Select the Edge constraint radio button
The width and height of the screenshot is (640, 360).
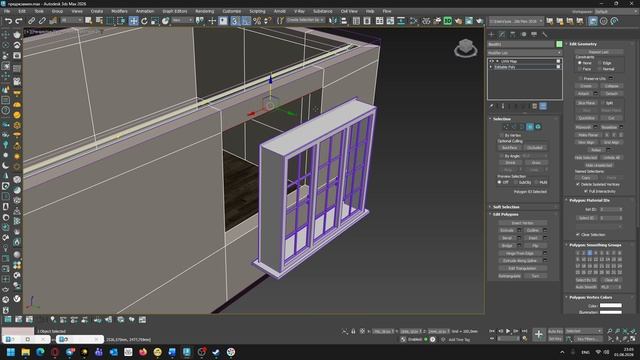(x=600, y=63)
